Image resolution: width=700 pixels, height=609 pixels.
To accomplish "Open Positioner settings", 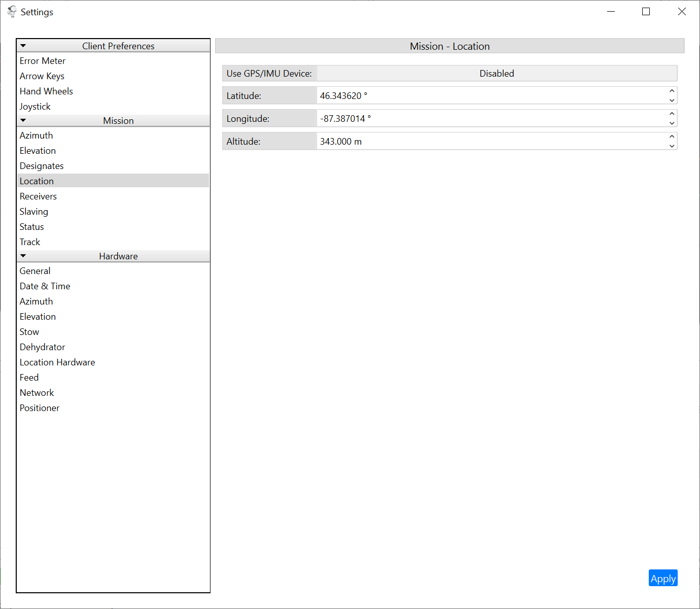I will tap(113, 408).
